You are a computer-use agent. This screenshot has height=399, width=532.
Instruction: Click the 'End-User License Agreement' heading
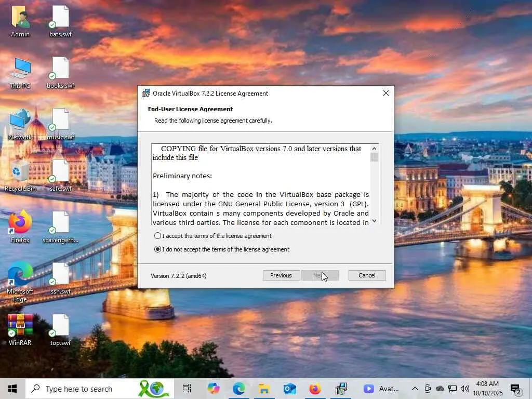(x=190, y=109)
